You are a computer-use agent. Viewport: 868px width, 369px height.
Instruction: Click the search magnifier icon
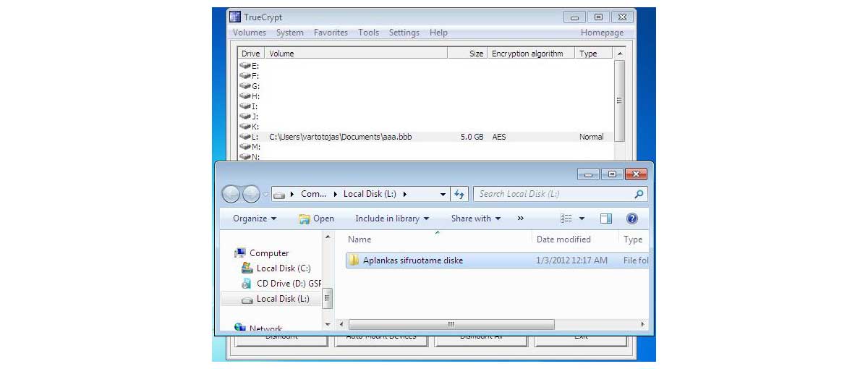pos(639,194)
